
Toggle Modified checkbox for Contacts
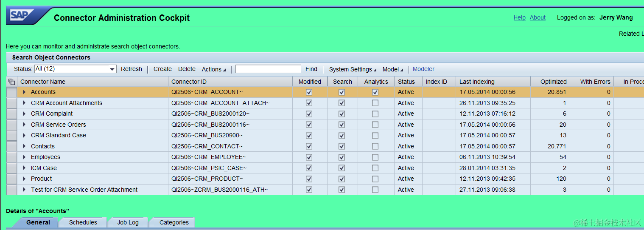pos(309,146)
